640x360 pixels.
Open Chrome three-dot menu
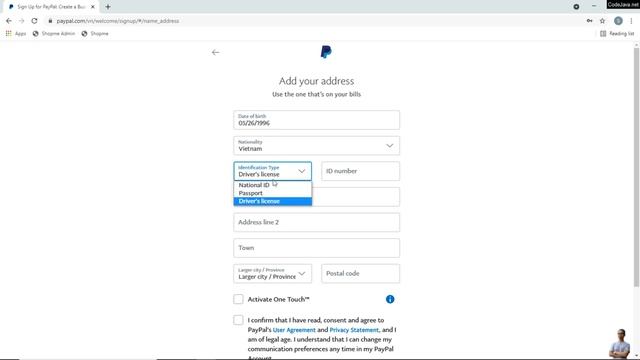click(x=631, y=21)
